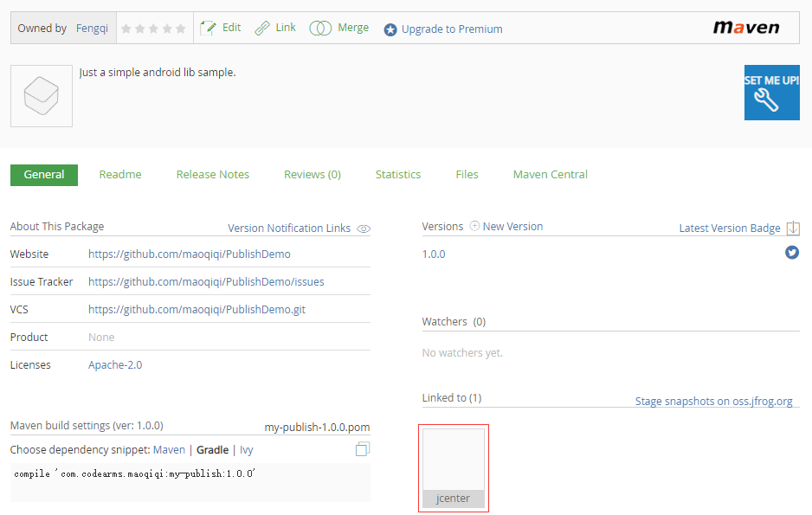Open the Issue Tracker URL
This screenshot has width=812, height=515.
pyautogui.click(x=206, y=281)
